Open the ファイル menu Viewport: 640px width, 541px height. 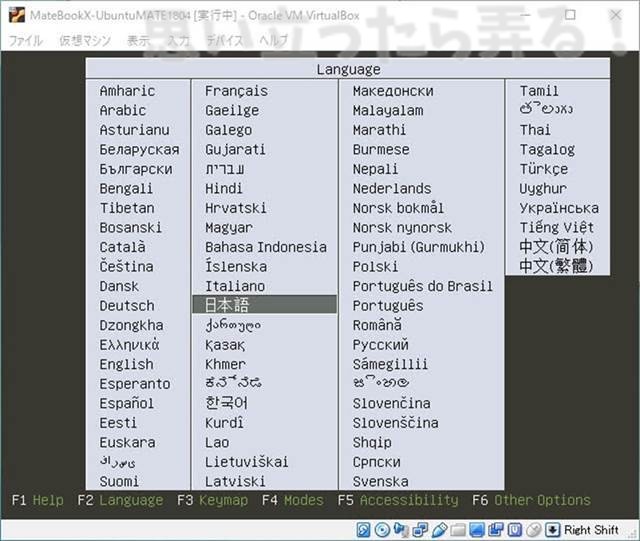pyautogui.click(x=26, y=40)
